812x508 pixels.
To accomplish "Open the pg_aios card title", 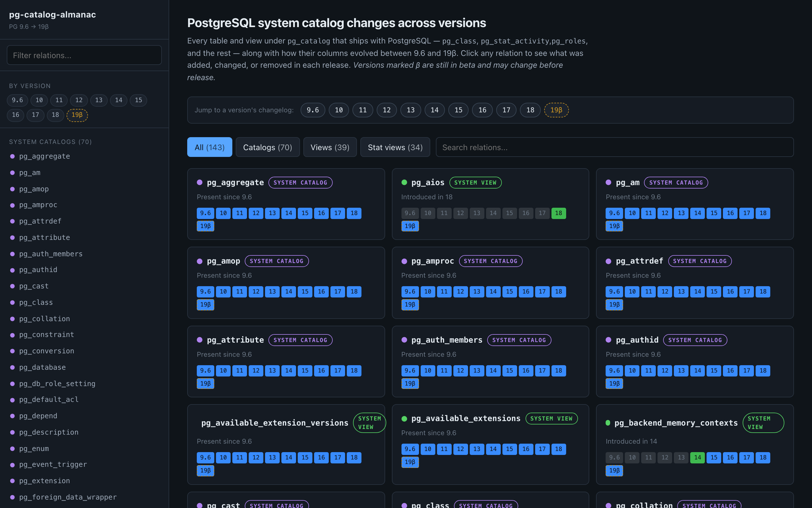I will [x=428, y=182].
